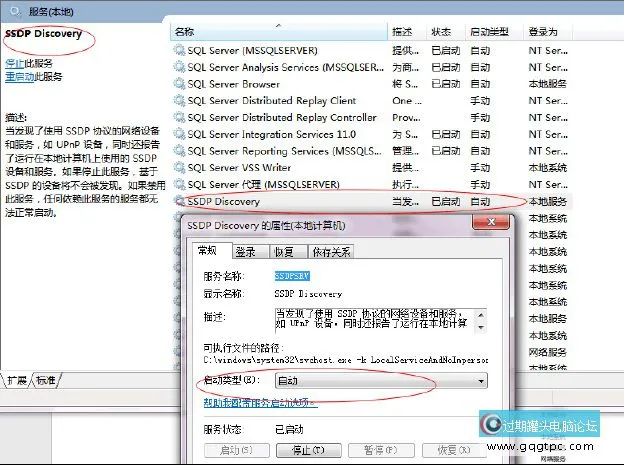The image size is (624, 465).
Task: Click SSDP Discovery row's 已启动 status cell
Action: 446,202
